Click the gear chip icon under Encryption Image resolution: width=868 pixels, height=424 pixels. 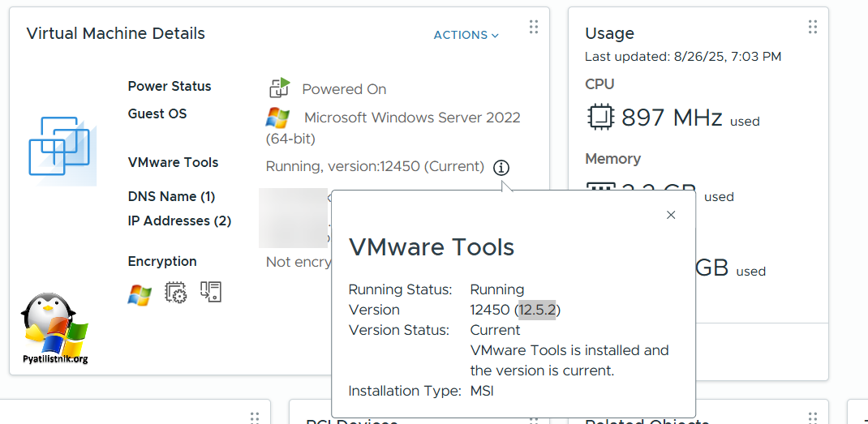coord(176,293)
